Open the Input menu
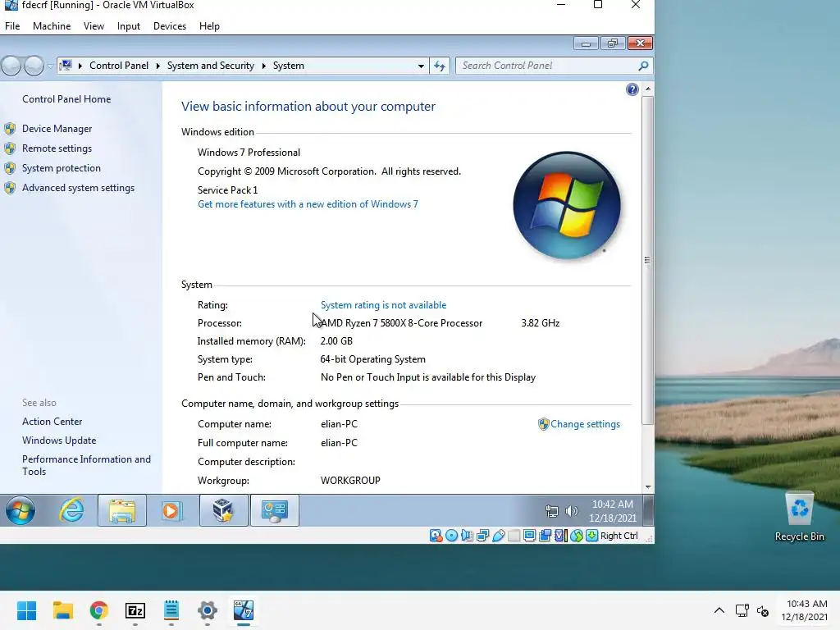 pyautogui.click(x=129, y=25)
